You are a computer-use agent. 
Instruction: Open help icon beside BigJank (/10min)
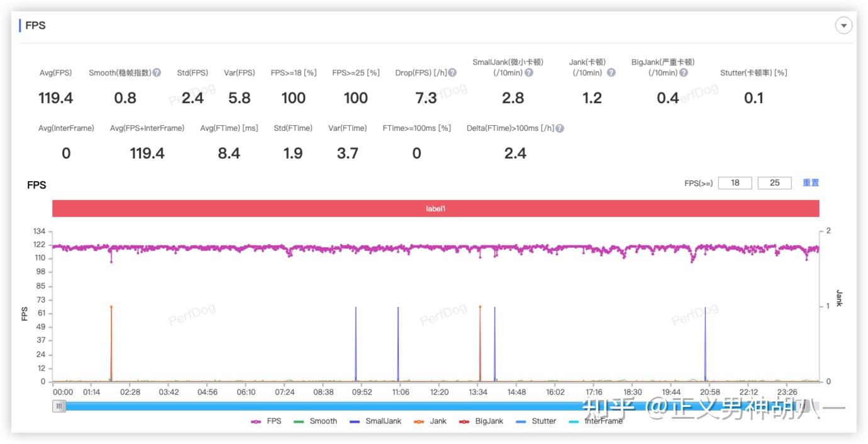click(684, 72)
